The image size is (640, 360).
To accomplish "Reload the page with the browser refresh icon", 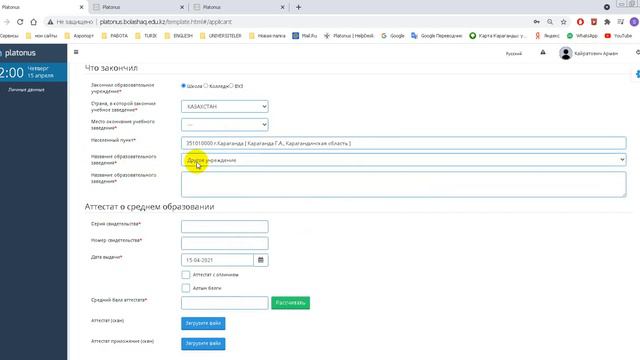I will point(20,22).
